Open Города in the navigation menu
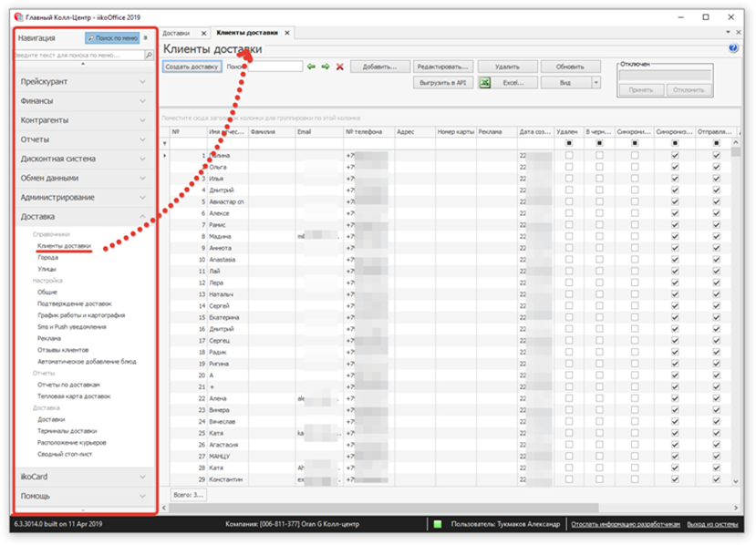This screenshot has height=545, width=756. (x=47, y=258)
